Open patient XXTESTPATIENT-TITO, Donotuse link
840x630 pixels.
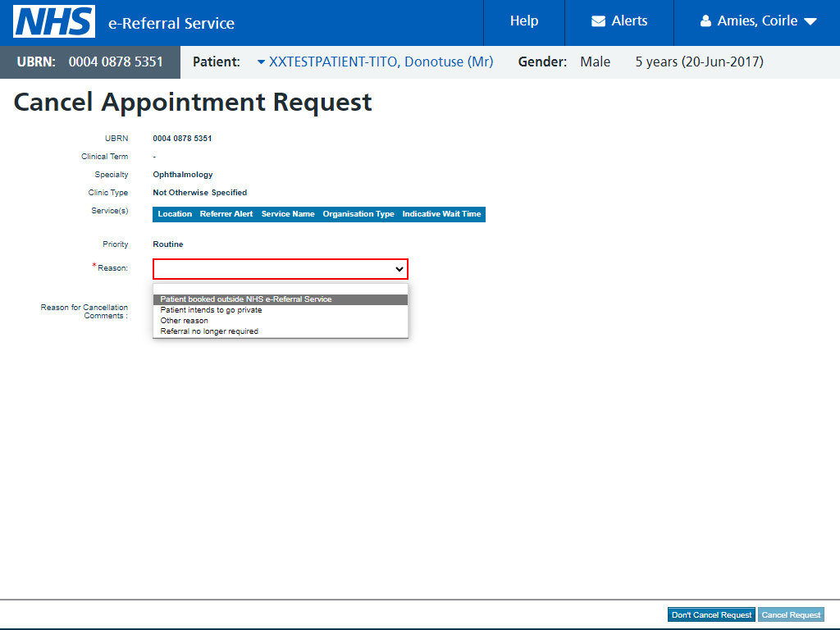[x=381, y=62]
